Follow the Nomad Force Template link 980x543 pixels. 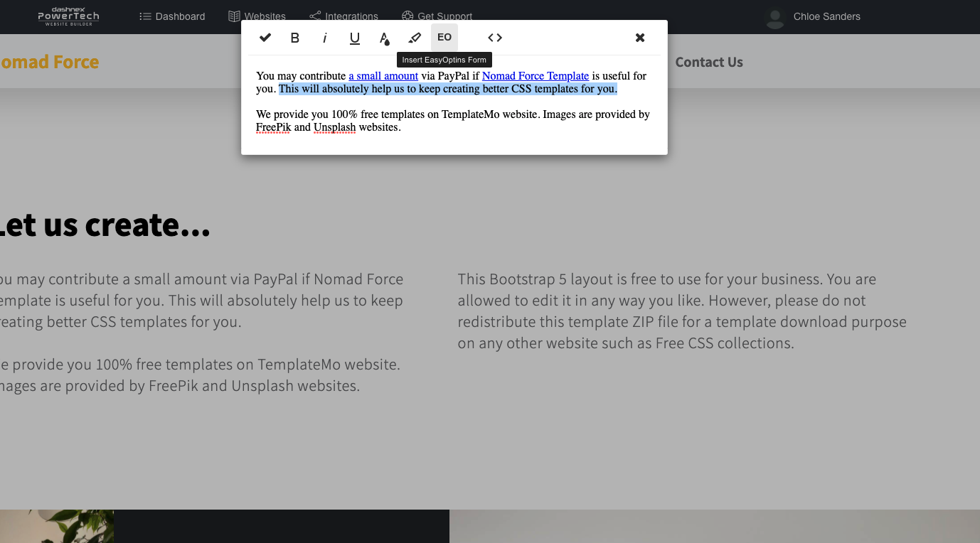pos(536,76)
